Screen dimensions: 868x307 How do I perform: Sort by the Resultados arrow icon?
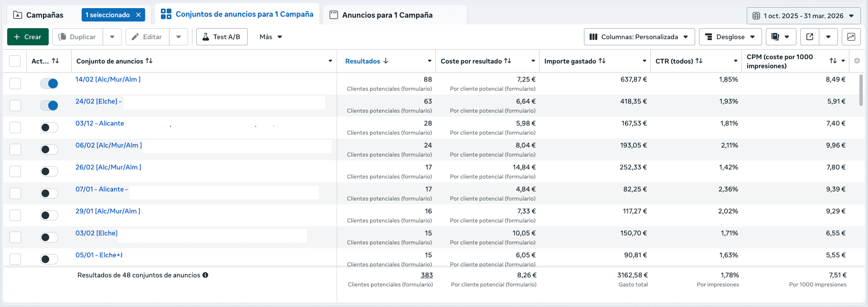[386, 61]
